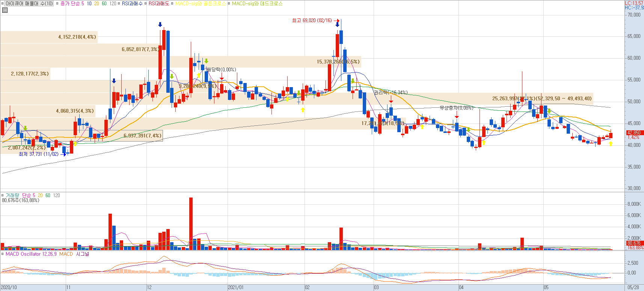
Task: Toggle square marker before MACD-sig와 데드크로스
Action: point(229,3)
